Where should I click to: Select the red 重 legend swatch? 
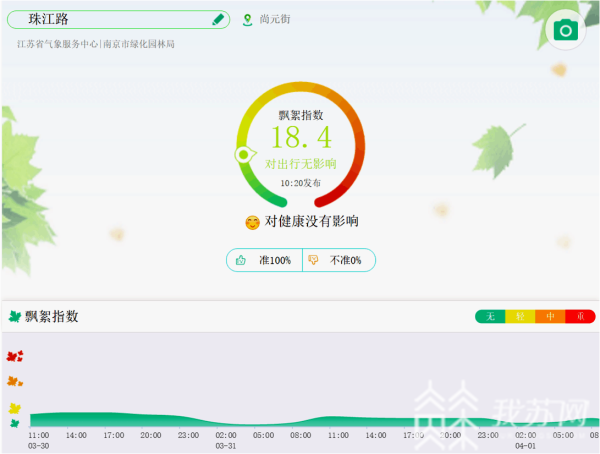tap(580, 317)
